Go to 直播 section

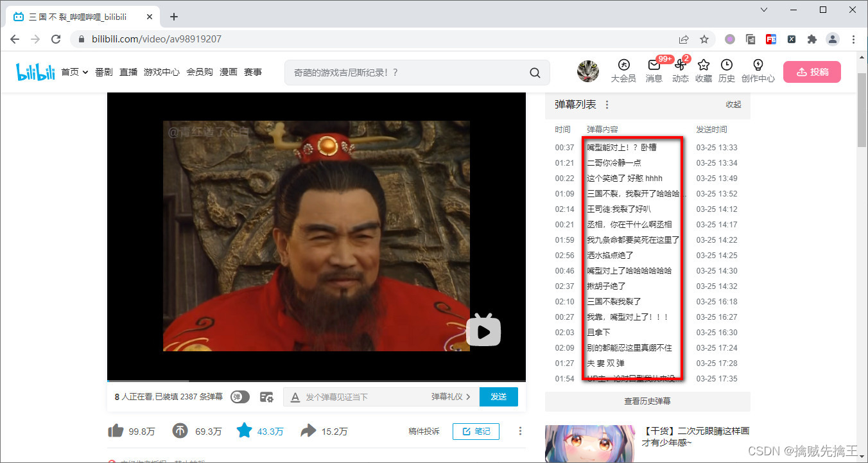pos(128,72)
